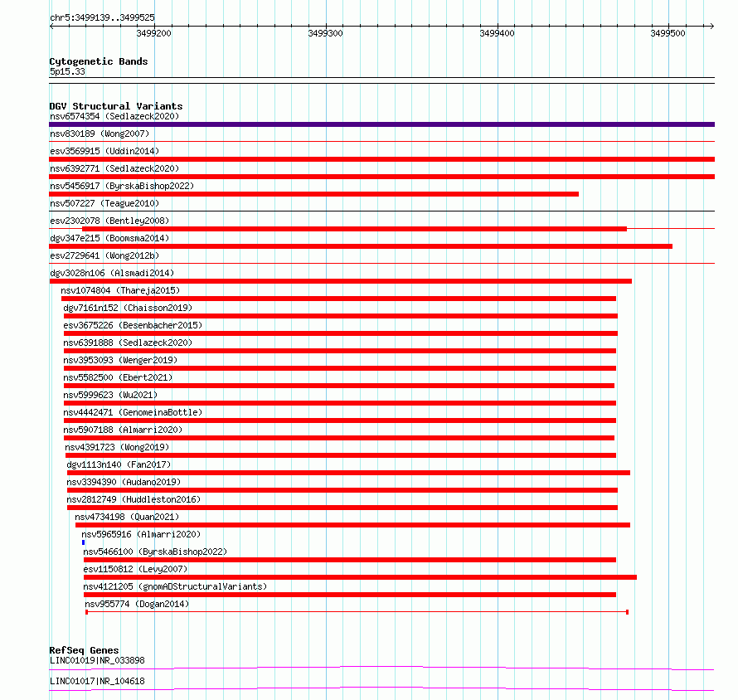Click the nsv6574354 (Sedlazeck2020) variant label

(x=114, y=116)
